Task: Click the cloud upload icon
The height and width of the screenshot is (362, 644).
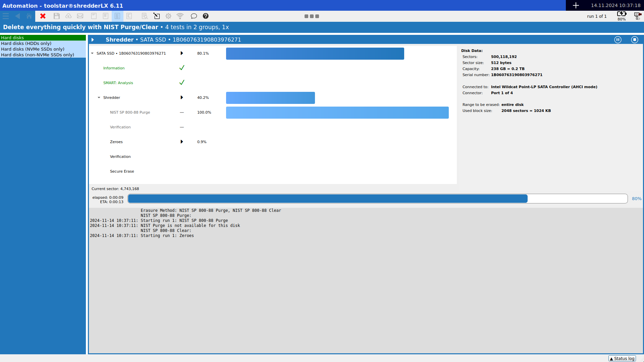Action: (x=68, y=16)
